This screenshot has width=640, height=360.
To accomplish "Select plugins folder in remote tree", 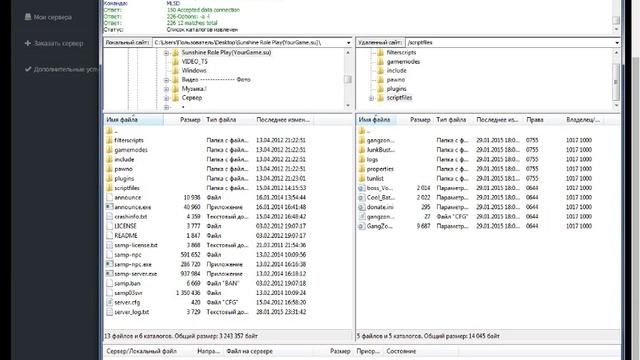I will point(396,89).
